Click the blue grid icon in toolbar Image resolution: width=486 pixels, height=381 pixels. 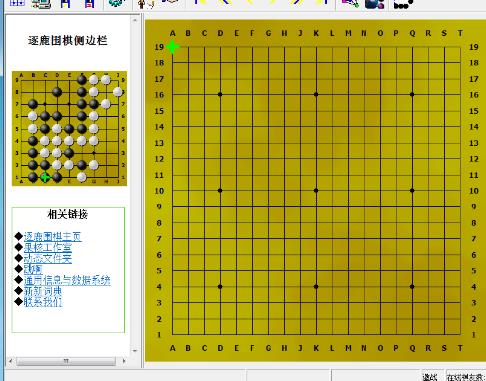17,3
